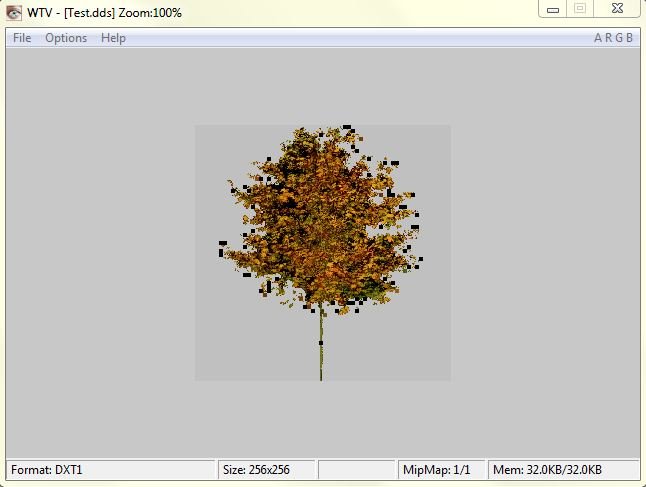Toggle the alpha channel A
646x487 pixels.
pyautogui.click(x=599, y=38)
